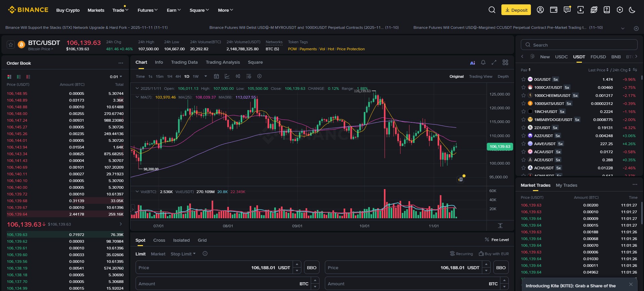Toggle dark mode with moon icon
The width and height of the screenshot is (644, 291).
click(x=632, y=10)
